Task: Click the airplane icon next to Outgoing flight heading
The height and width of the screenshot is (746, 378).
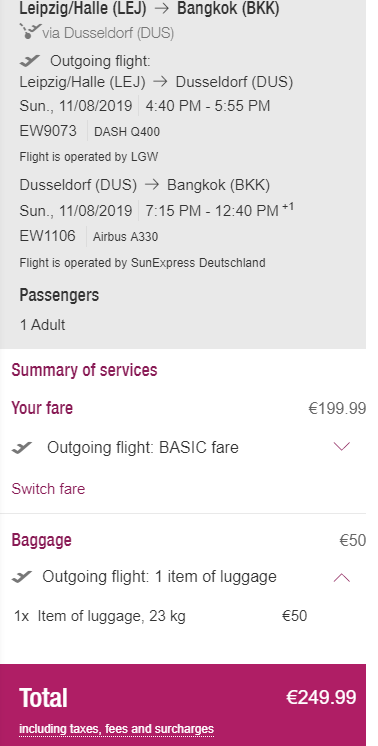Action: pyautogui.click(x=29, y=60)
